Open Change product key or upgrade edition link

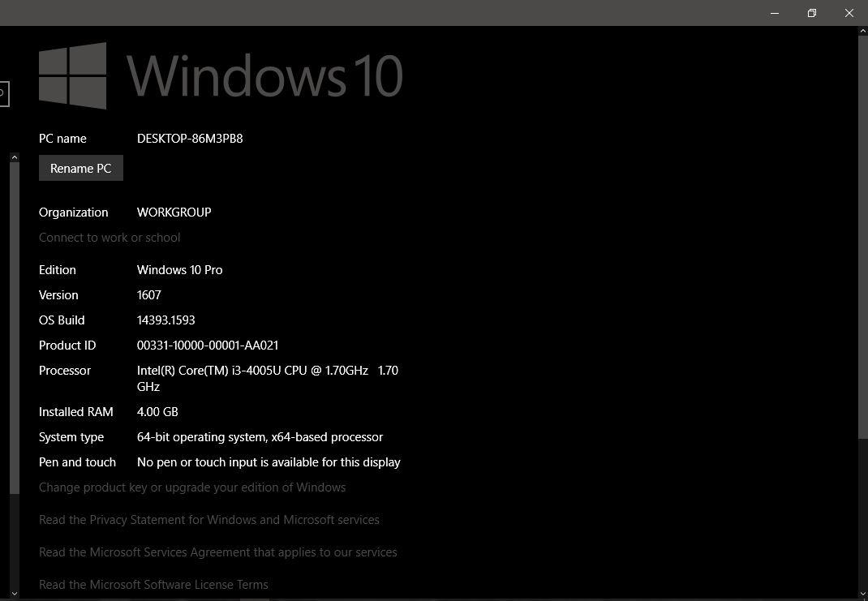[x=192, y=487]
